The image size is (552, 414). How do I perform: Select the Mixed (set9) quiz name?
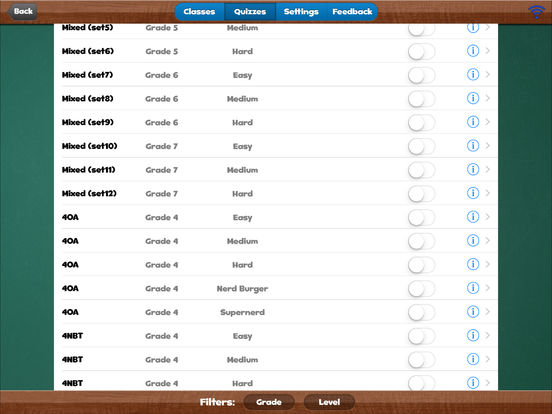(87, 123)
